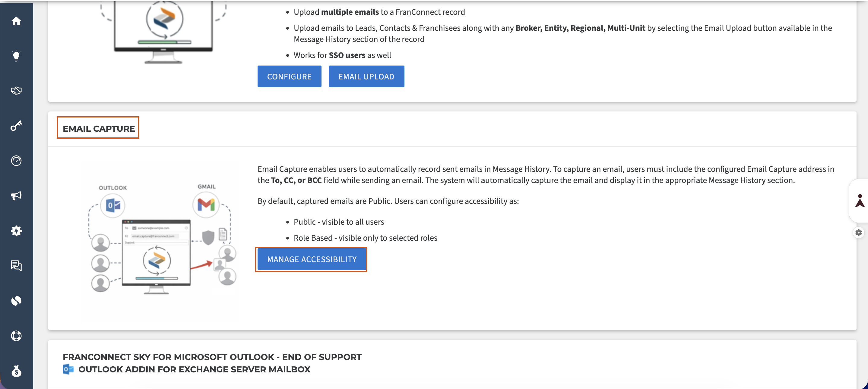
Task: Open the gauge dashboard icon in sidebar
Action: click(x=16, y=161)
